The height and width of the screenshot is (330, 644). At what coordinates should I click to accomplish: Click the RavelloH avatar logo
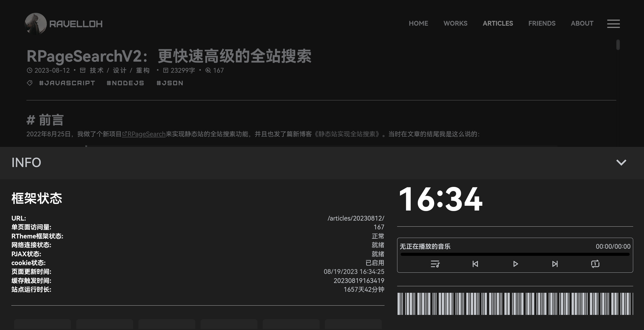tap(36, 24)
